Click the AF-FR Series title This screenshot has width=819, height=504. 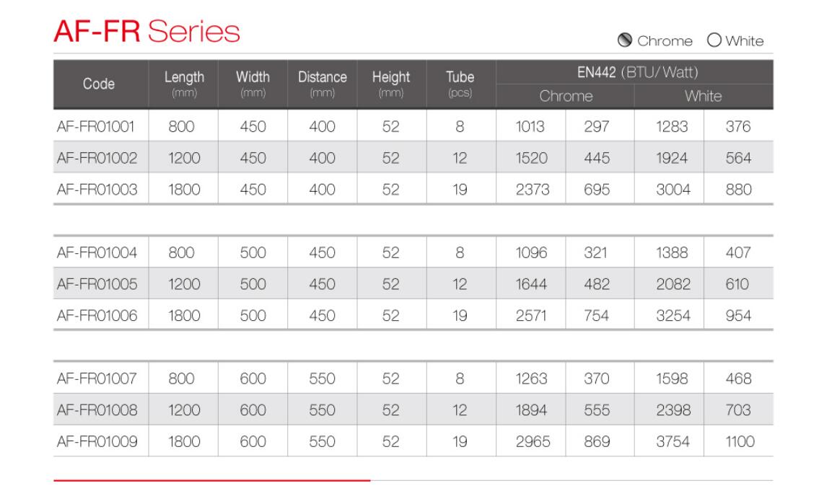point(146,31)
